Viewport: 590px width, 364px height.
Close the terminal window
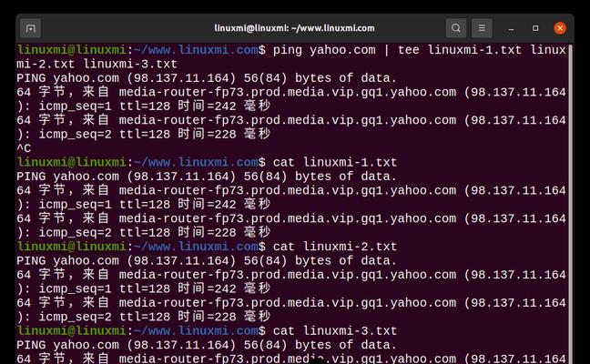tap(560, 28)
